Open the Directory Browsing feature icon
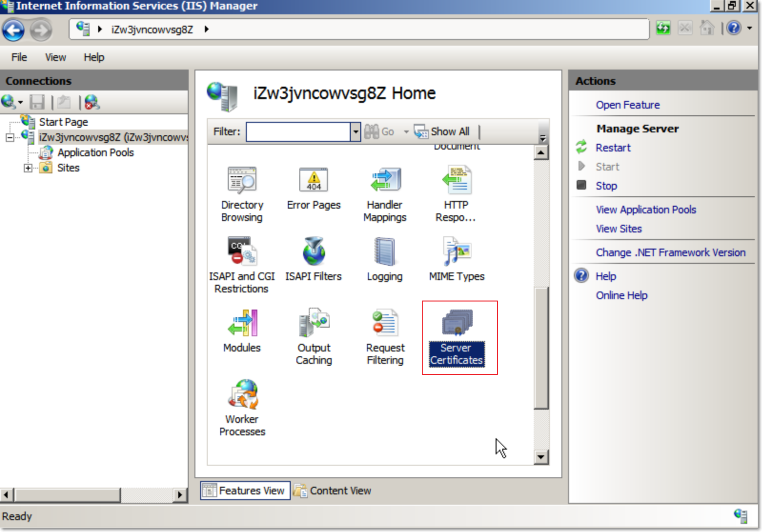The height and width of the screenshot is (532, 762). click(x=242, y=181)
